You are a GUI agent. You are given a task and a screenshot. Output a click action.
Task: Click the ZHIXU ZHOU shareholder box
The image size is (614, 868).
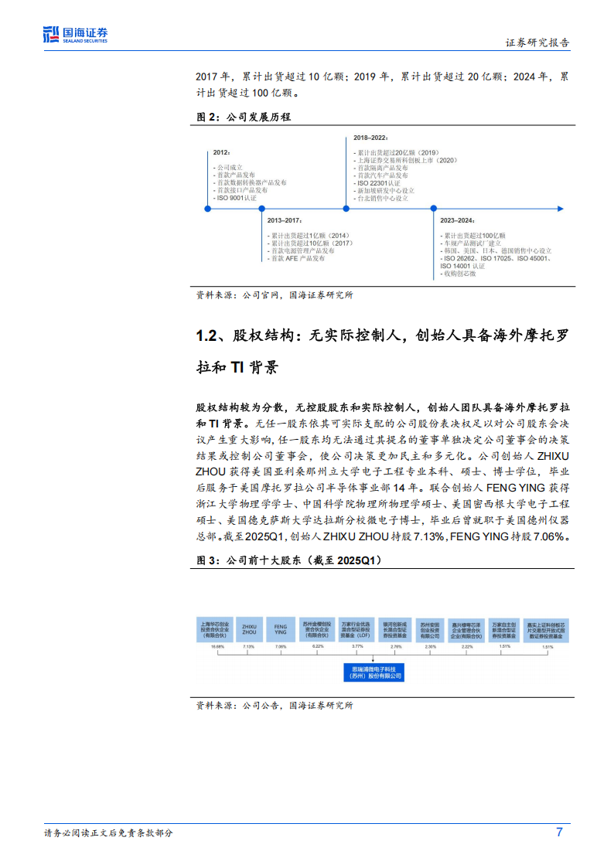coord(249,630)
